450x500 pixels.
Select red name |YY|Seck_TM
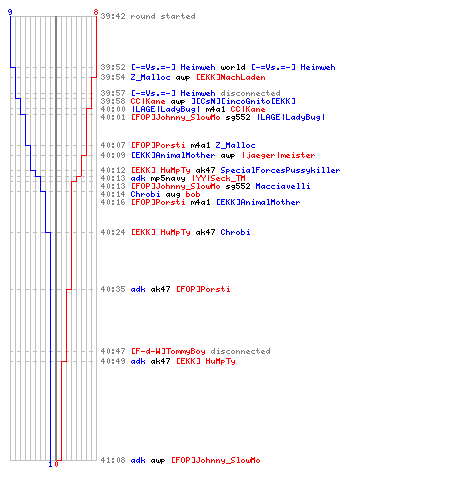pos(218,178)
